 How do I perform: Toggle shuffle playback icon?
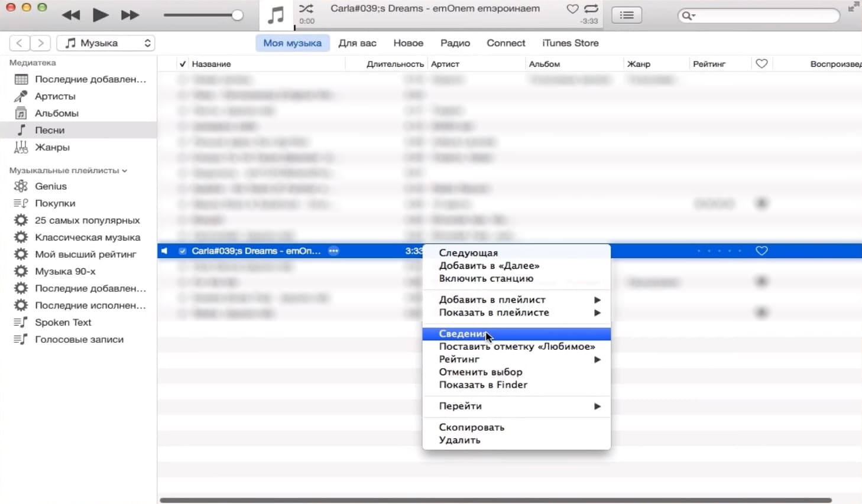coord(306,8)
